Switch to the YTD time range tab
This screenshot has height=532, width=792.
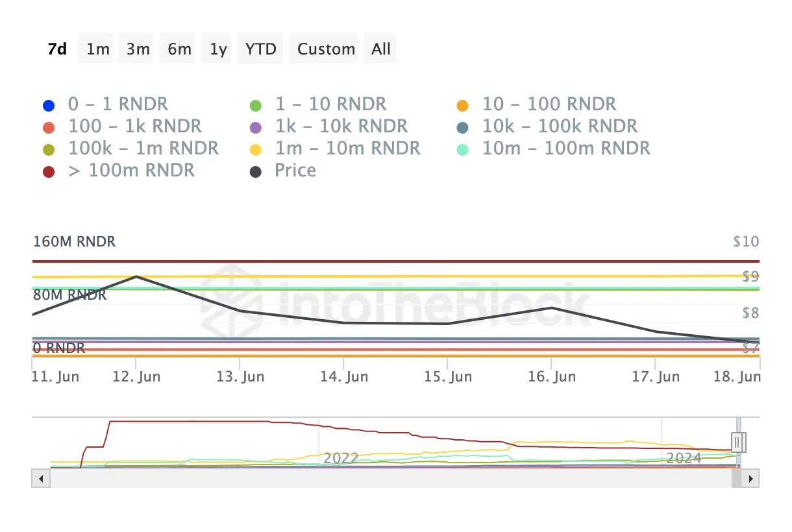coord(260,48)
